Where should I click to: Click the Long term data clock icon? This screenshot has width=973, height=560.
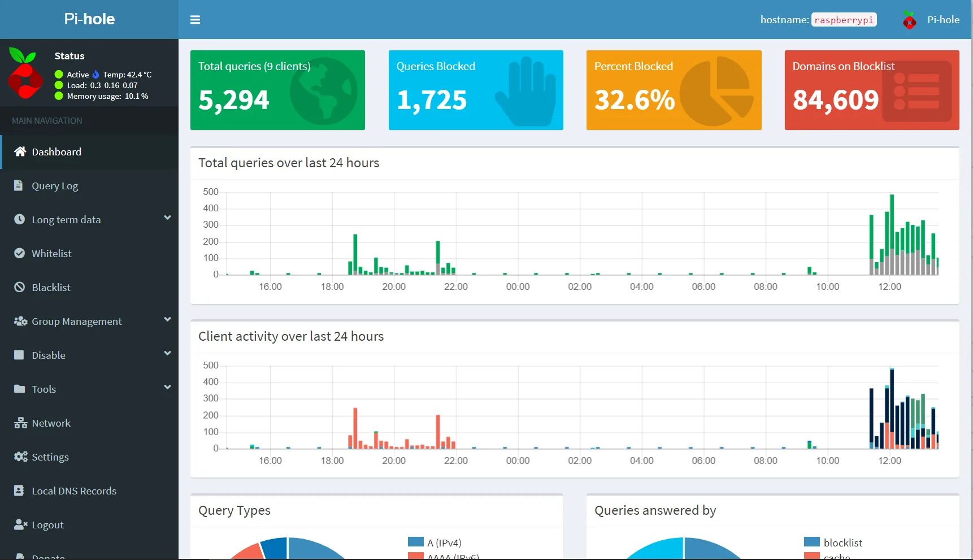[x=19, y=219]
